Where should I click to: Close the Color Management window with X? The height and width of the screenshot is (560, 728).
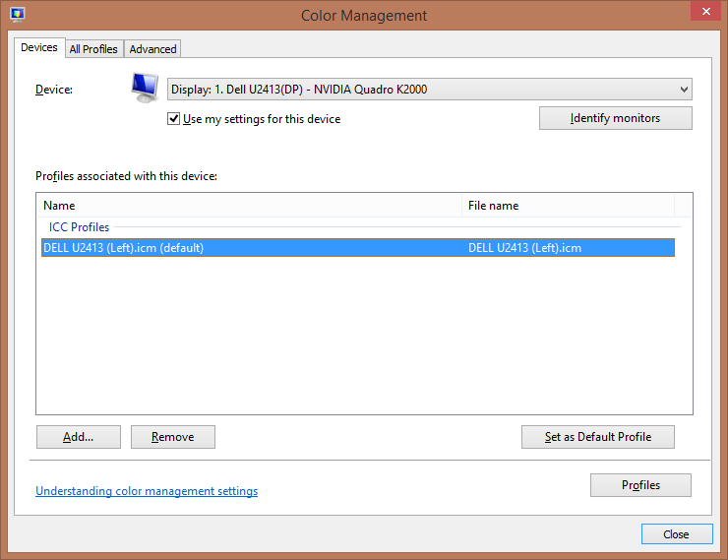[x=705, y=11]
